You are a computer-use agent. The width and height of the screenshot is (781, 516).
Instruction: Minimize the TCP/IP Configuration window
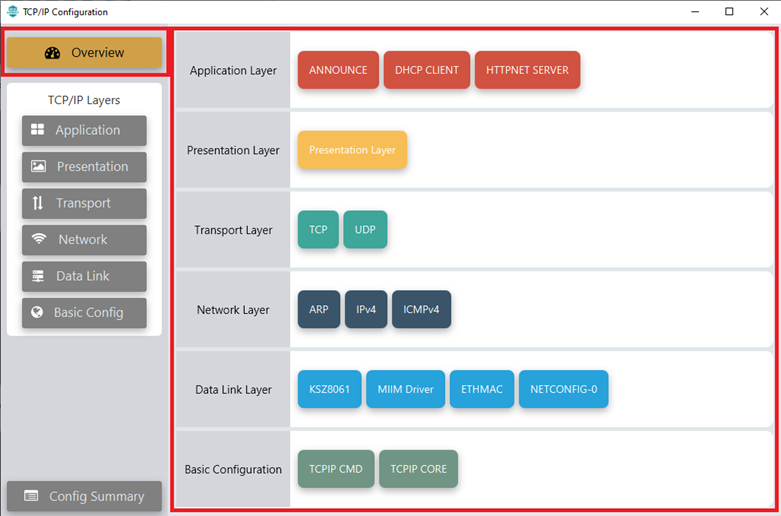(x=696, y=11)
